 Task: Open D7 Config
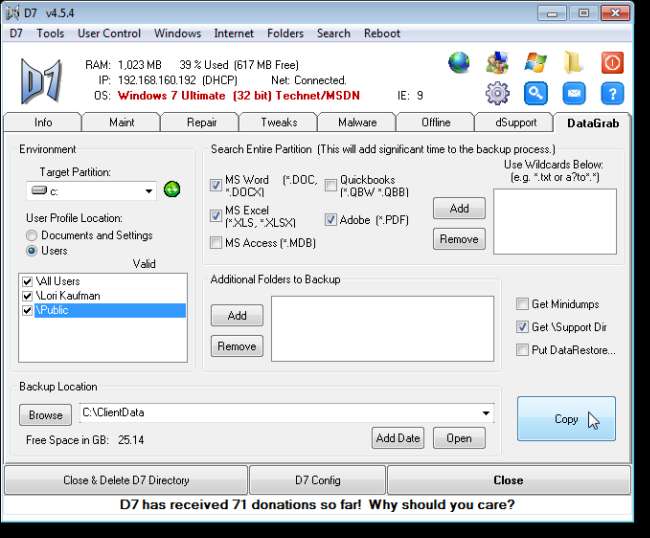pyautogui.click(x=318, y=480)
